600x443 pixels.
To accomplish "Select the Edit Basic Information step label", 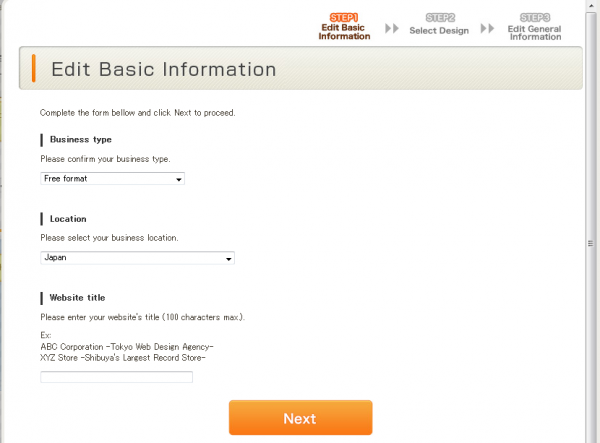I will pyautogui.click(x=344, y=32).
